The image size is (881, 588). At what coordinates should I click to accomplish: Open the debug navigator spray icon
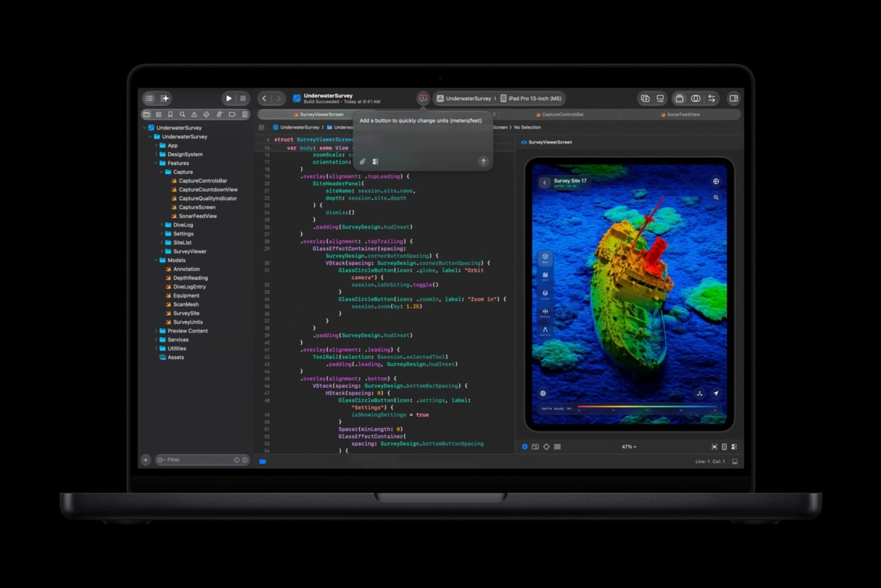coord(219,115)
